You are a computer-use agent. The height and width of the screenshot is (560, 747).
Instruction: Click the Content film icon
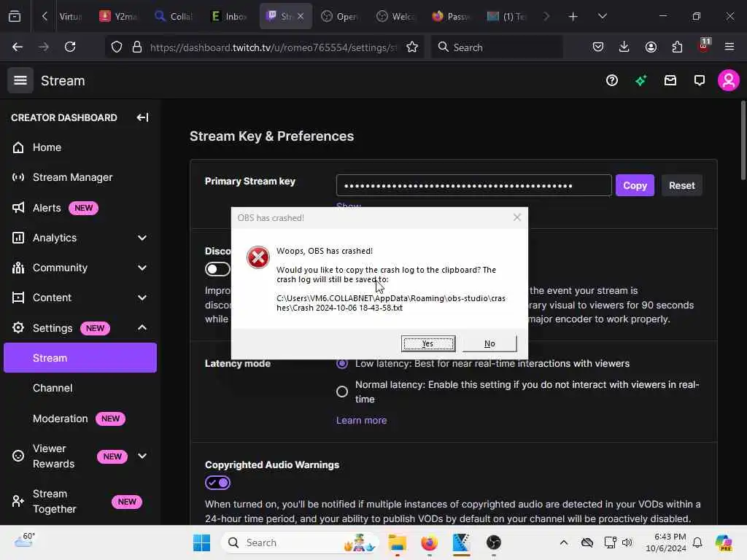click(x=18, y=297)
